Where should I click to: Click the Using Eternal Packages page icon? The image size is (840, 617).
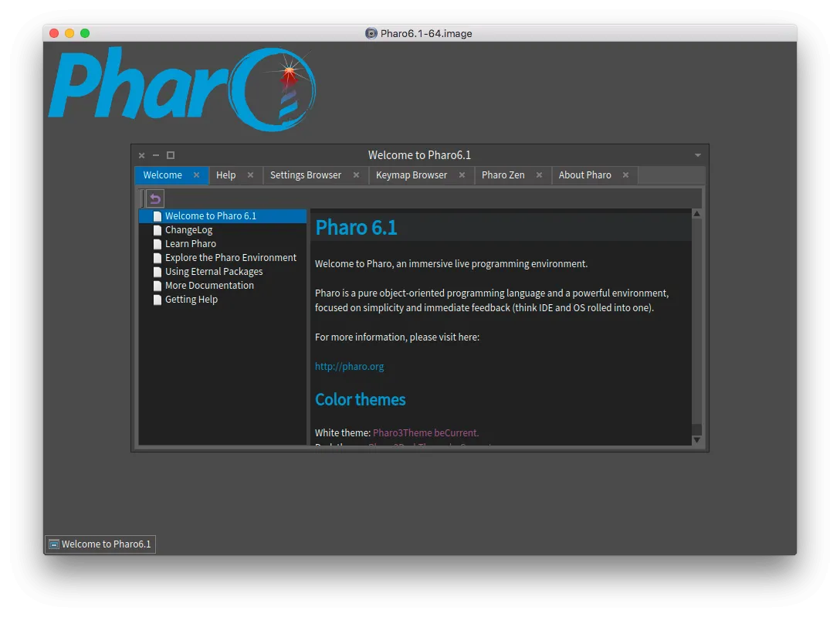pos(157,272)
